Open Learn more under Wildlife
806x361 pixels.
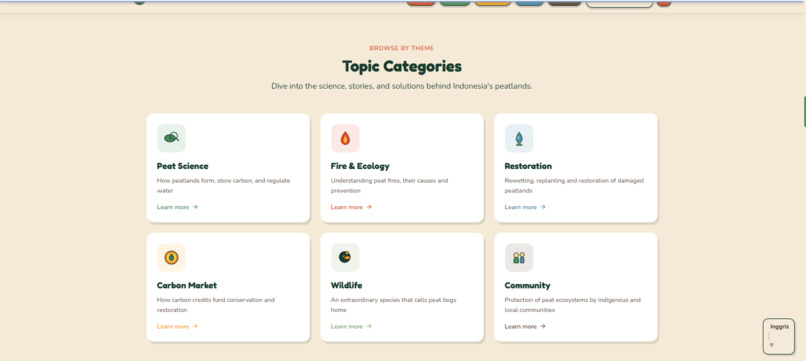[x=351, y=327]
